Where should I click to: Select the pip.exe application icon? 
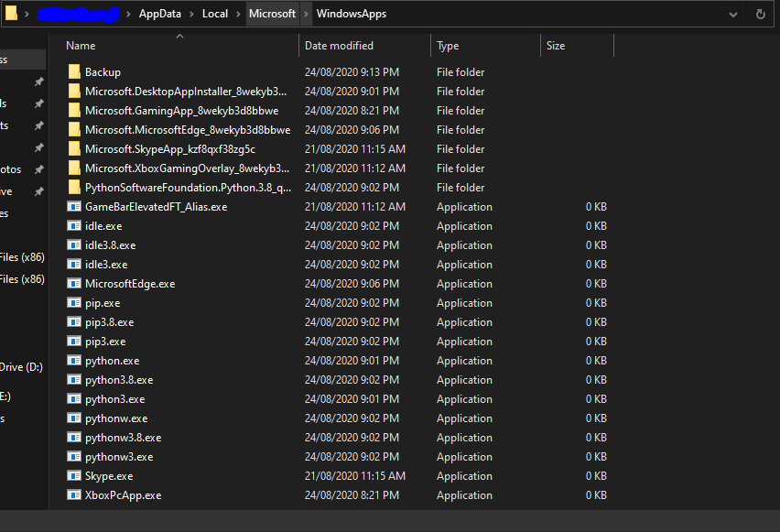(74, 303)
